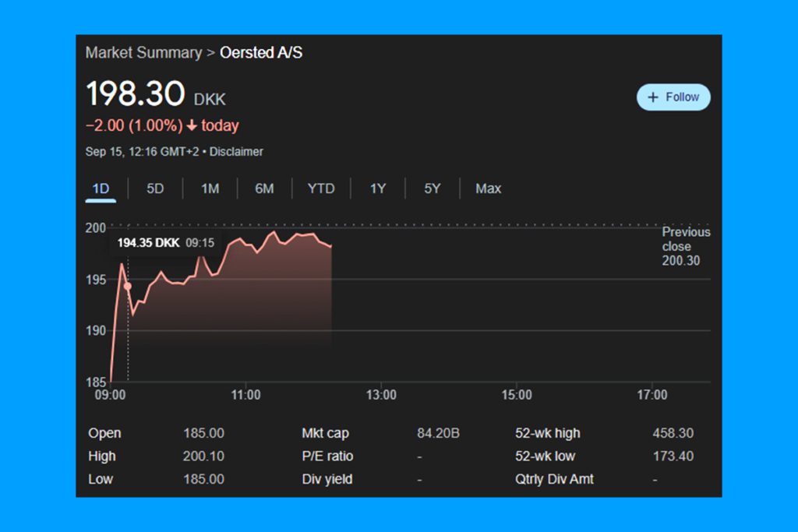Click the Previous close 200.30 label
Image resolution: width=798 pixels, height=532 pixels.
[686, 246]
